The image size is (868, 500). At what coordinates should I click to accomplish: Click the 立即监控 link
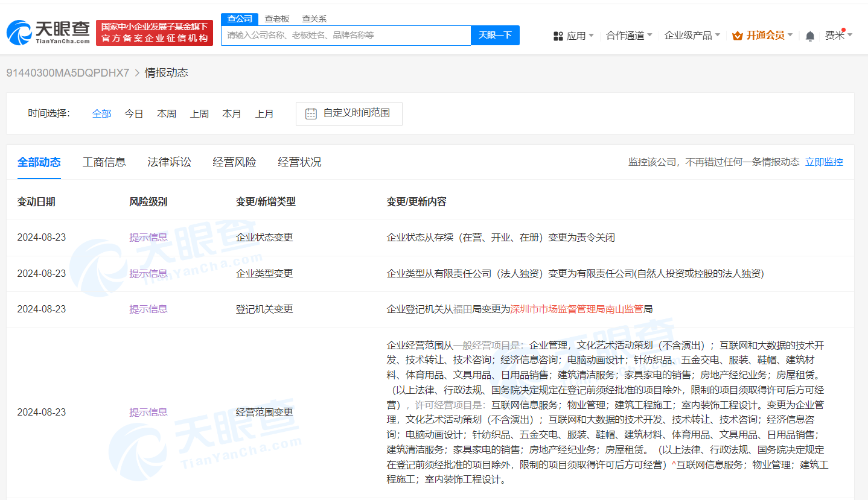point(823,162)
